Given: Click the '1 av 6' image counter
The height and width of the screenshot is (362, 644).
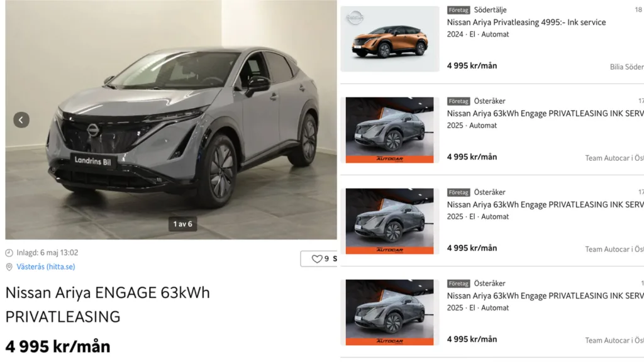Looking at the screenshot, I should tap(183, 224).
